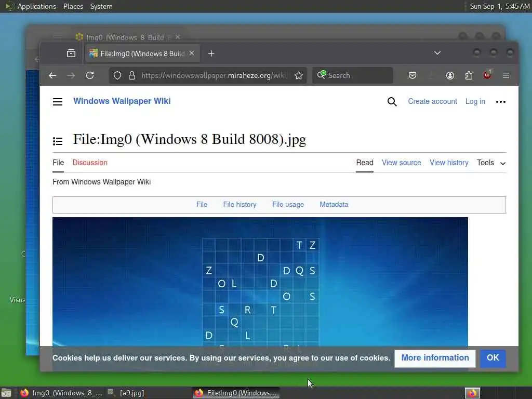Open the Discussion tab
Image resolution: width=532 pixels, height=399 pixels.
(90, 163)
